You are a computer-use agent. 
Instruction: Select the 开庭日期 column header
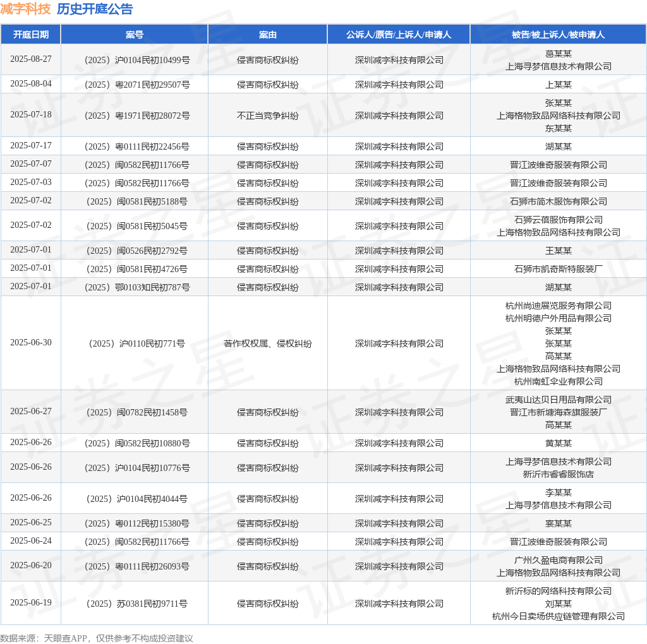coord(31,35)
